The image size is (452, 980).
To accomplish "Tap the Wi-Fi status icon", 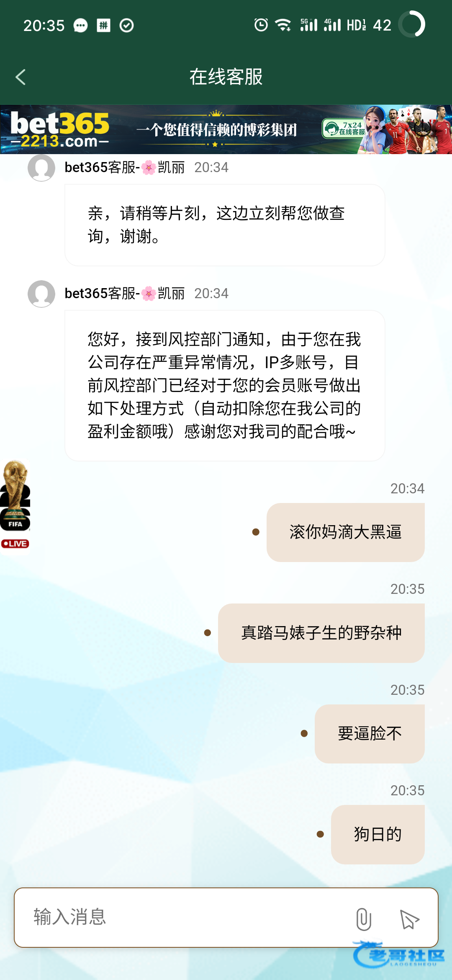I will [x=283, y=25].
